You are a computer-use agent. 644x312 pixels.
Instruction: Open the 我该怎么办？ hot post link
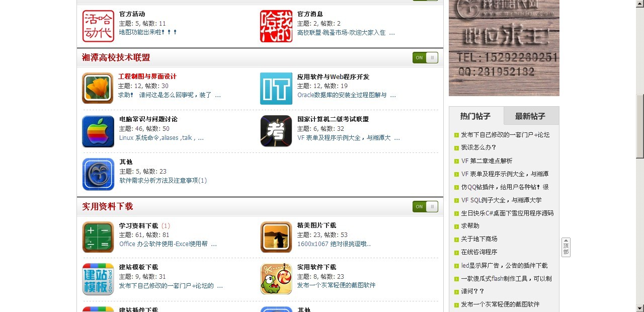[479, 147]
